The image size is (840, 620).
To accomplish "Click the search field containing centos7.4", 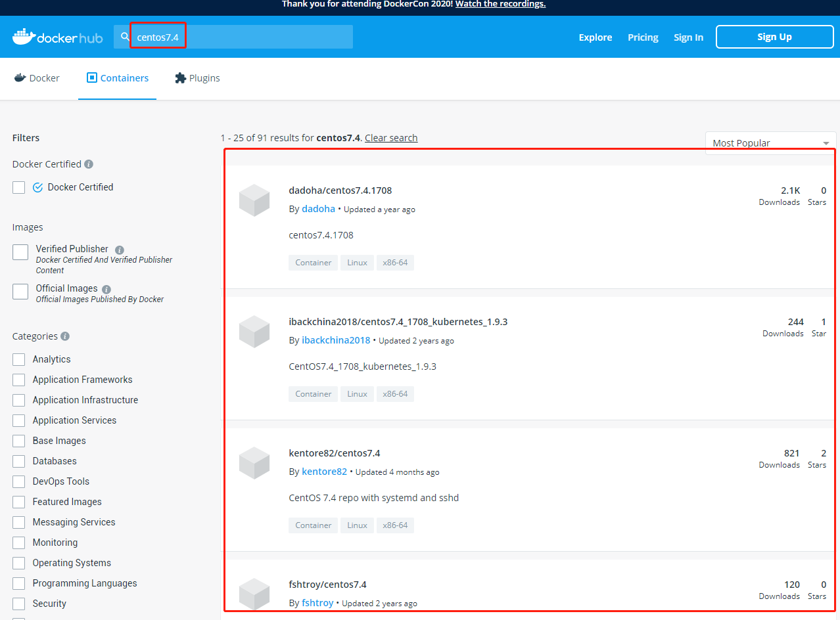I will [233, 37].
